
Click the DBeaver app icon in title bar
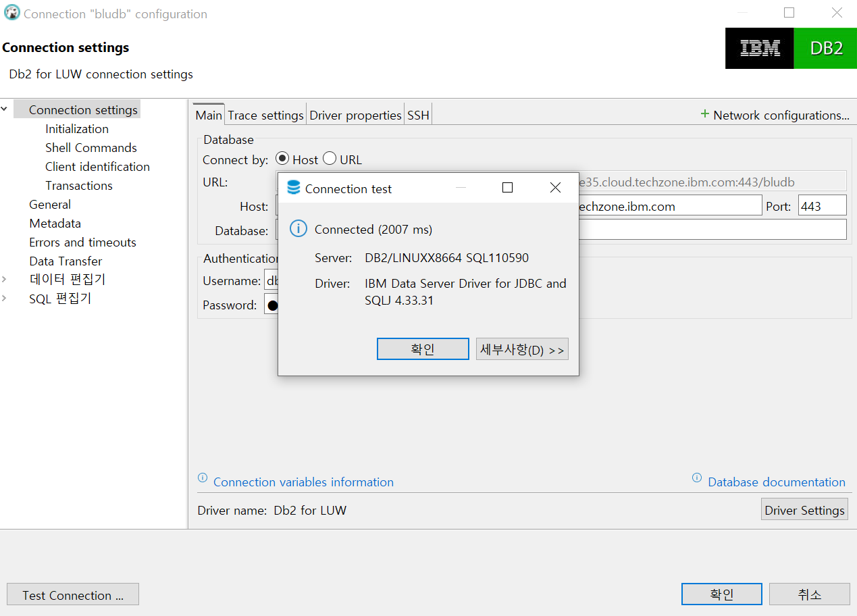coord(12,13)
